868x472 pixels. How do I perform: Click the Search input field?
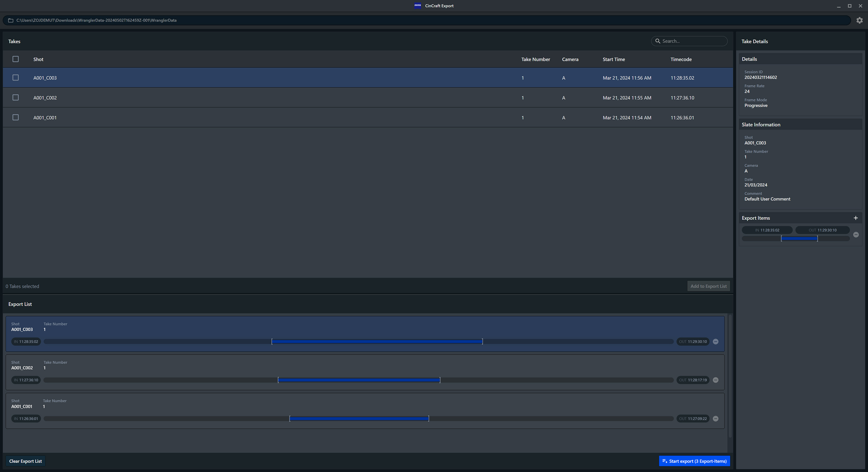pyautogui.click(x=689, y=41)
